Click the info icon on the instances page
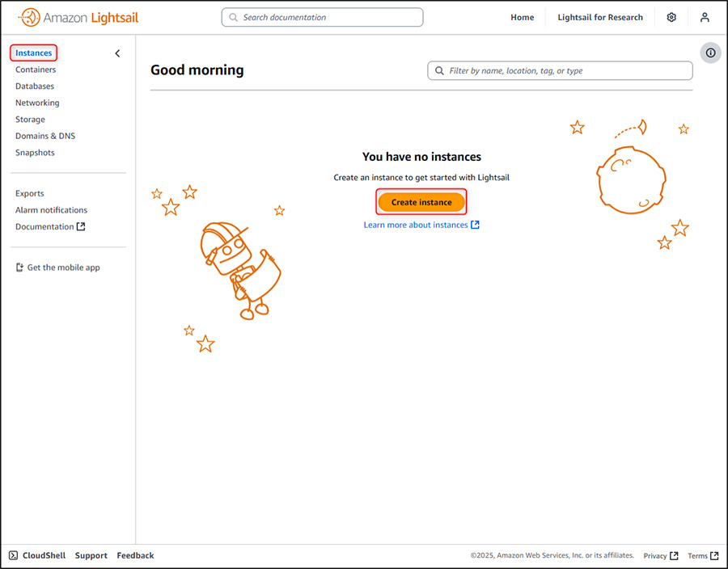The height and width of the screenshot is (569, 728). click(x=710, y=53)
